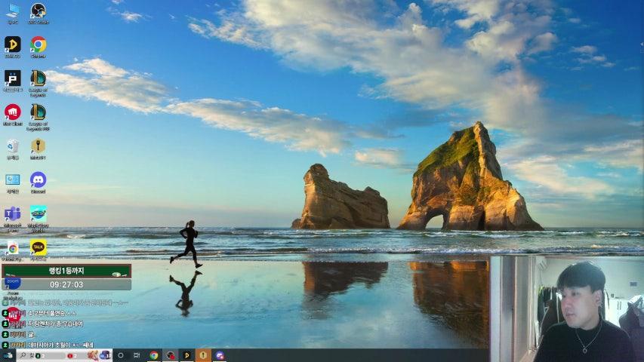Open the Recycle Bin

click(x=13, y=149)
